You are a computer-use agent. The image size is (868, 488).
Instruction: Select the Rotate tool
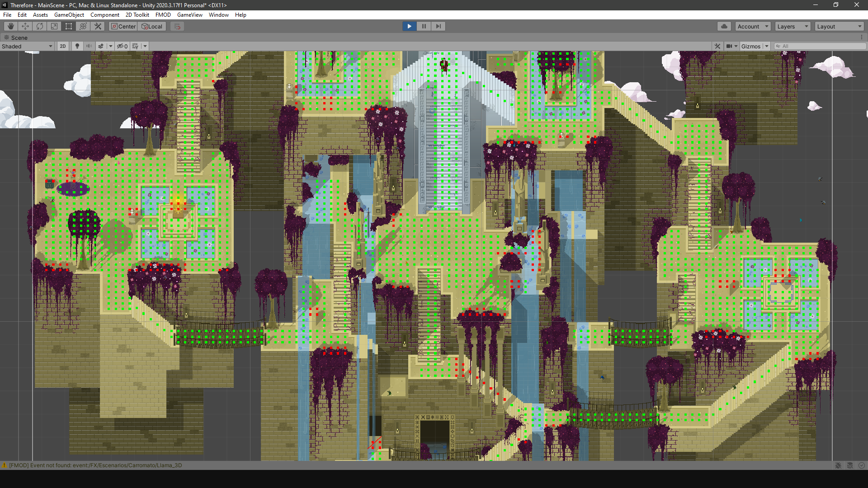40,26
